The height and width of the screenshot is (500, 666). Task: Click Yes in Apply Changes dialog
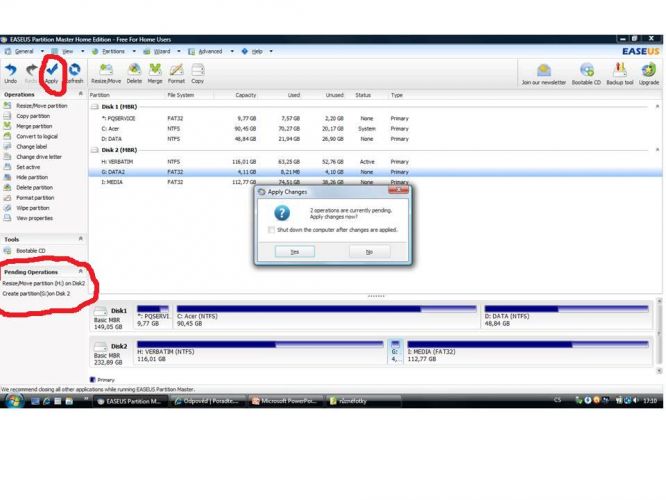295,252
